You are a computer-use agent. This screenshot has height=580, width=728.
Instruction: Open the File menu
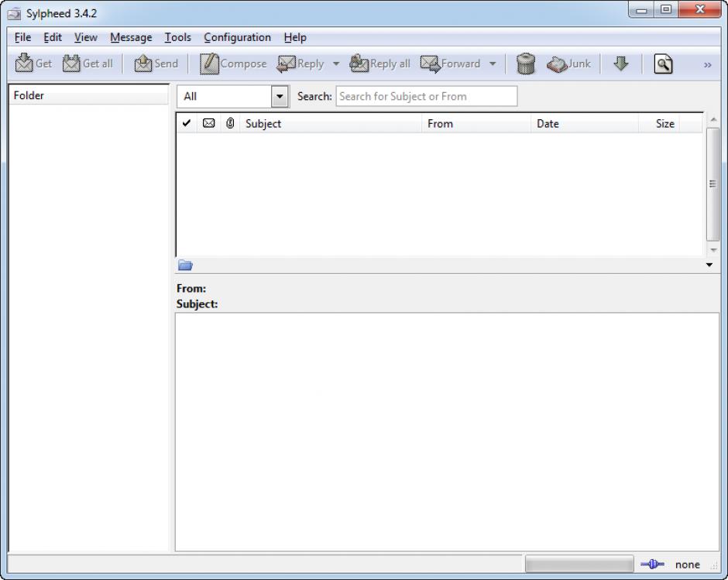(22, 37)
